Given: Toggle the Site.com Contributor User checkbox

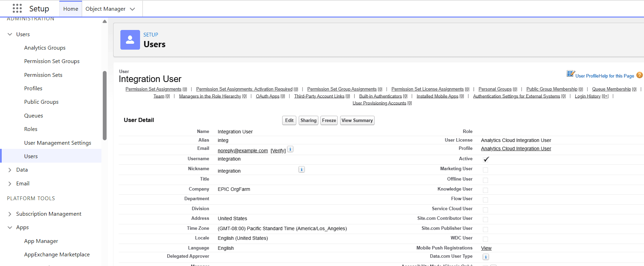Looking at the screenshot, I should 485,219.
